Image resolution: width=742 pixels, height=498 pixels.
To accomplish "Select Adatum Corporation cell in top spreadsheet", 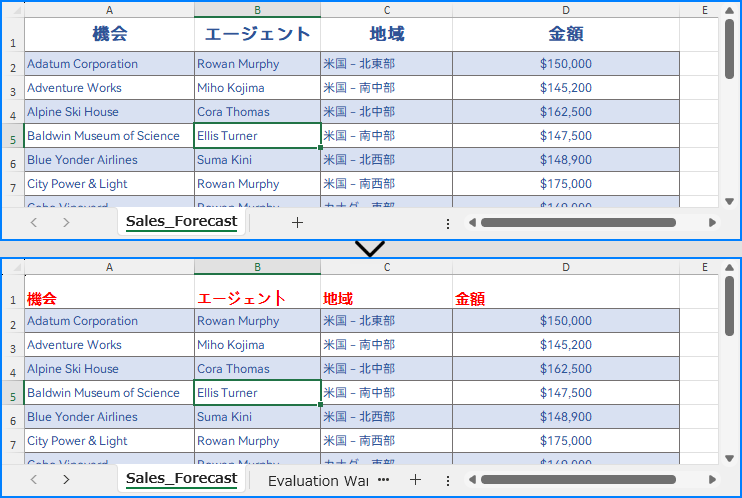I will (109, 64).
